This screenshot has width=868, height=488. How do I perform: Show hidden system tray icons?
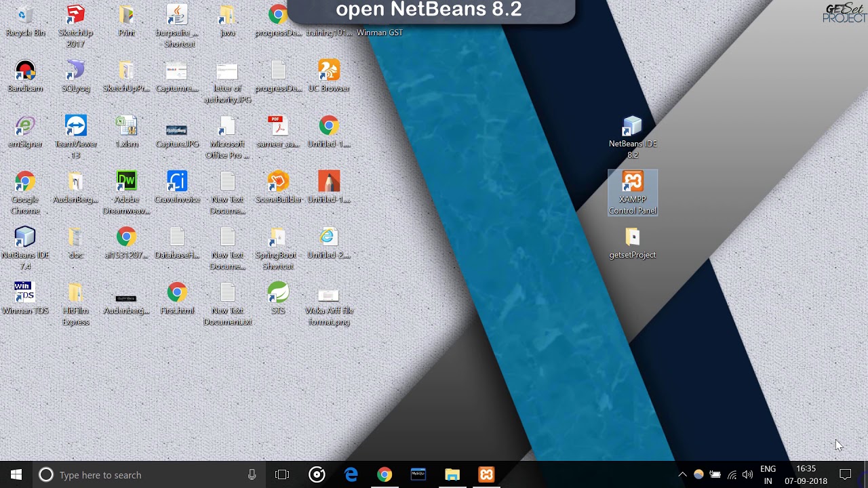pyautogui.click(x=682, y=474)
